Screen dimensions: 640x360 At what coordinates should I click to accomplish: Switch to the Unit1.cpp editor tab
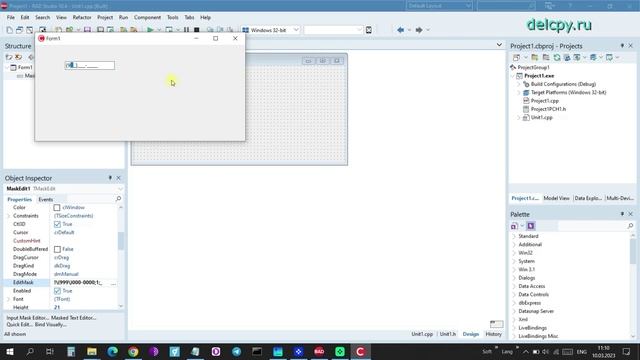(422, 334)
